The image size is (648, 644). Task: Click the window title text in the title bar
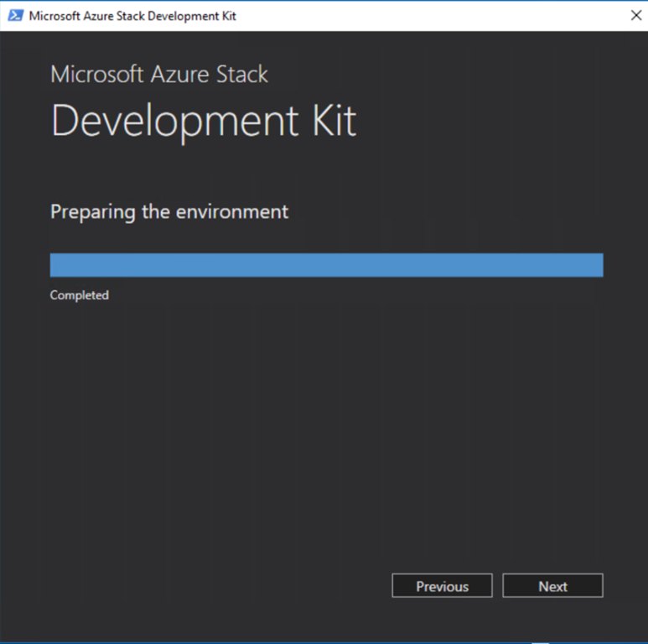click(x=133, y=16)
